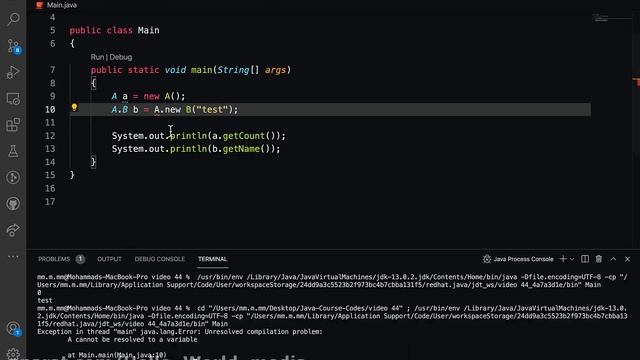The width and height of the screenshot is (640, 360).
Task: Click the getCount method call on line 12
Action: click(244, 136)
